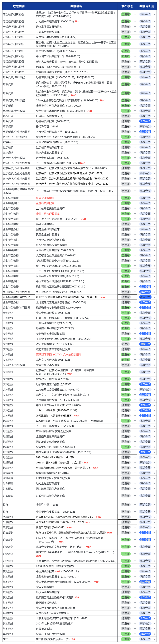Select category cell 企业特色数据/数字经济/文本数据
The width and height of the screenshot is (159, 644).
19,191
